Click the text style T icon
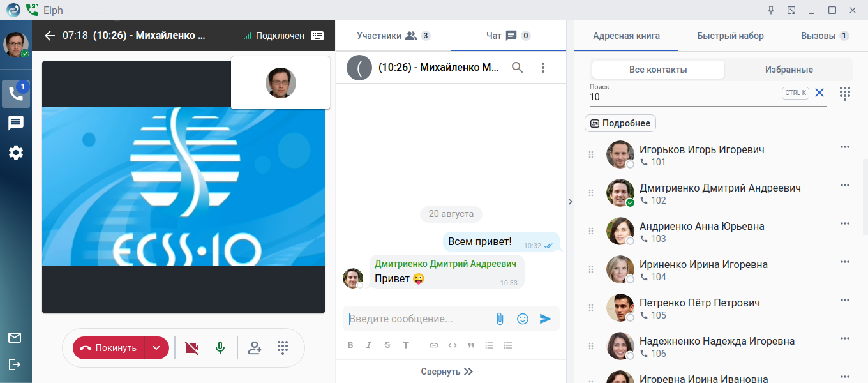Viewport: 868px width, 383px height. (406, 345)
